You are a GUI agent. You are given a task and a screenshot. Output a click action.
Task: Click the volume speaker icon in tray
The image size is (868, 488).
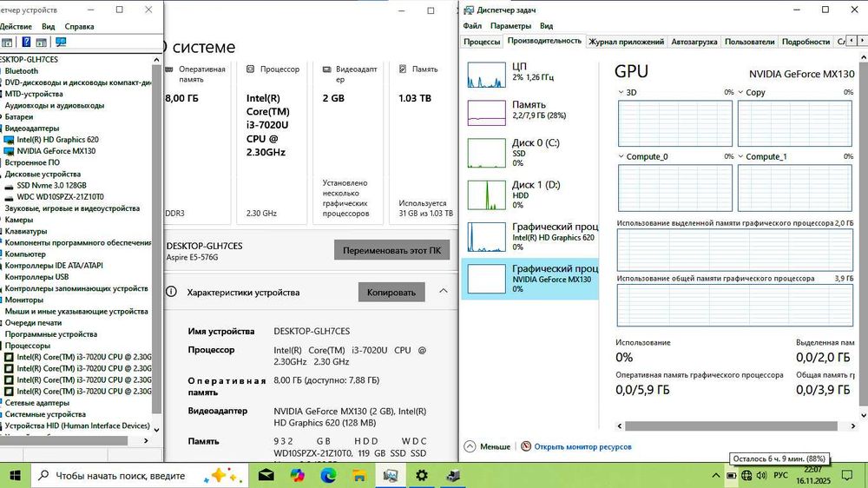762,475
